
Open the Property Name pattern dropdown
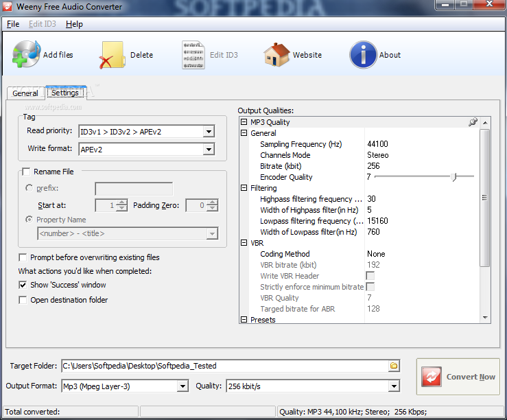(x=212, y=233)
